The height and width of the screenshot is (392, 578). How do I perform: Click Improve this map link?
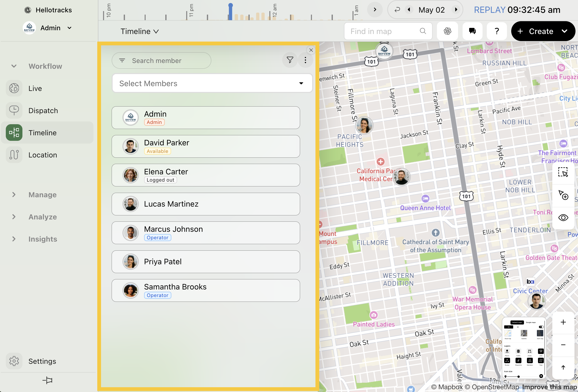550,387
